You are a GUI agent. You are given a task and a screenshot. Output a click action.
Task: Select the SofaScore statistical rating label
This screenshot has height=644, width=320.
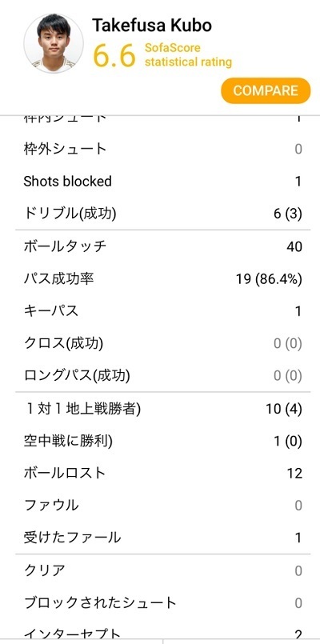(188, 55)
